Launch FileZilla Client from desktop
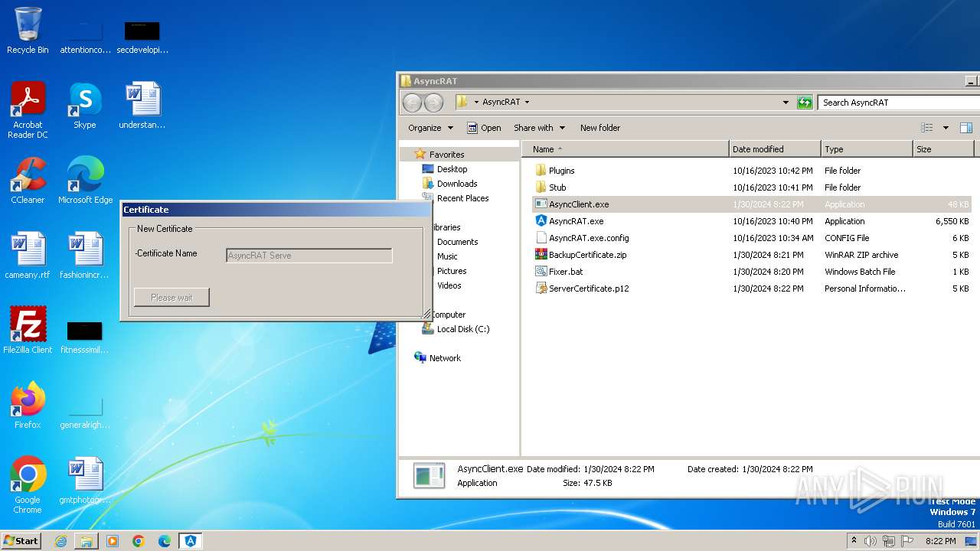980x551 pixels. [x=28, y=330]
